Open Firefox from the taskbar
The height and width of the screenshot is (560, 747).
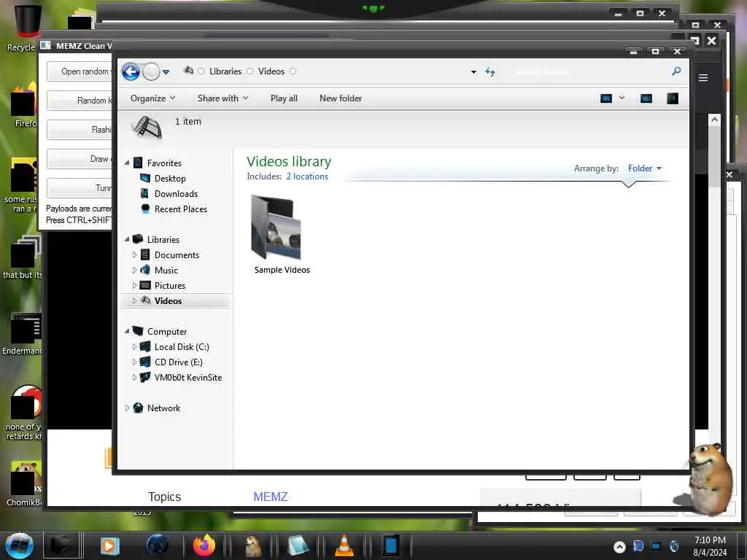(204, 545)
